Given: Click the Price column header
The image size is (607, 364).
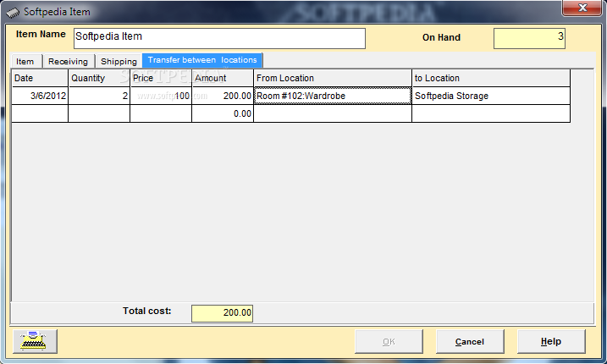Looking at the screenshot, I should (161, 78).
